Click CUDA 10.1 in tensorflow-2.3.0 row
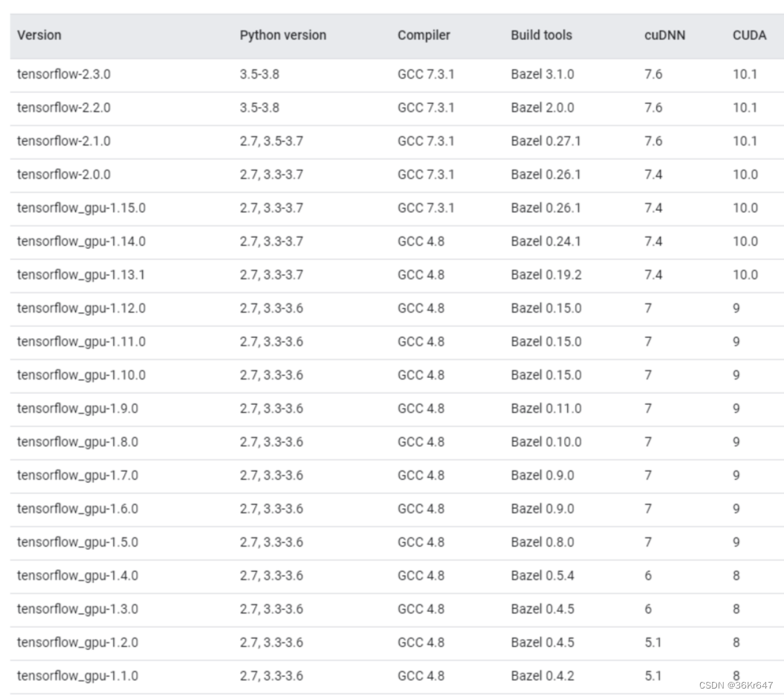 tap(745, 74)
